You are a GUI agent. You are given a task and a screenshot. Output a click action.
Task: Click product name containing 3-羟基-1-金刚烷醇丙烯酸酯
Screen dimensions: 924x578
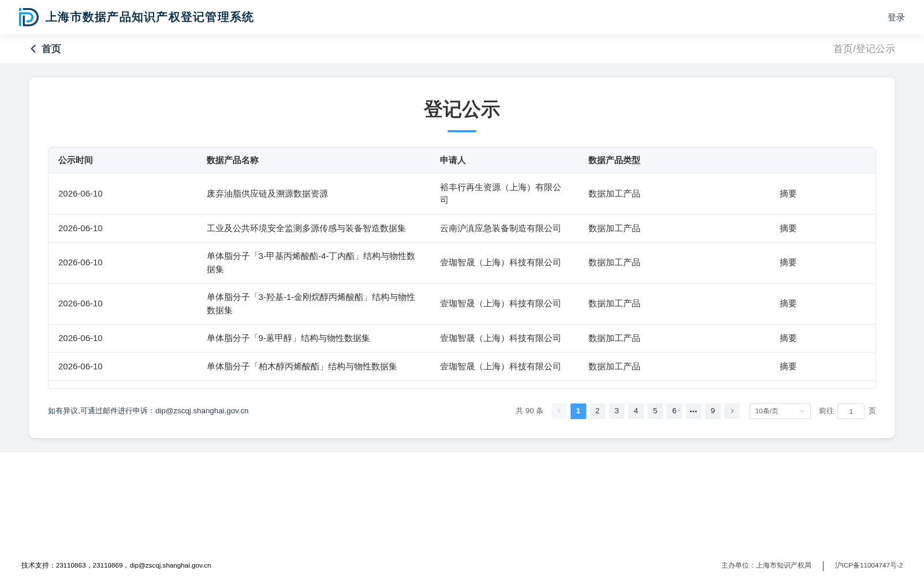(311, 303)
